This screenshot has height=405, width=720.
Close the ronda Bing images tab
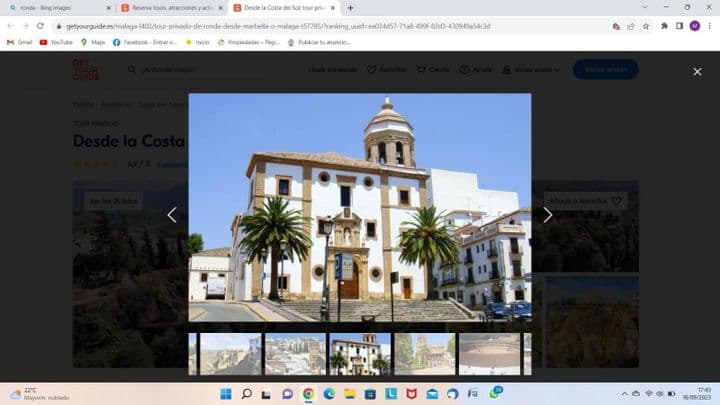108,8
